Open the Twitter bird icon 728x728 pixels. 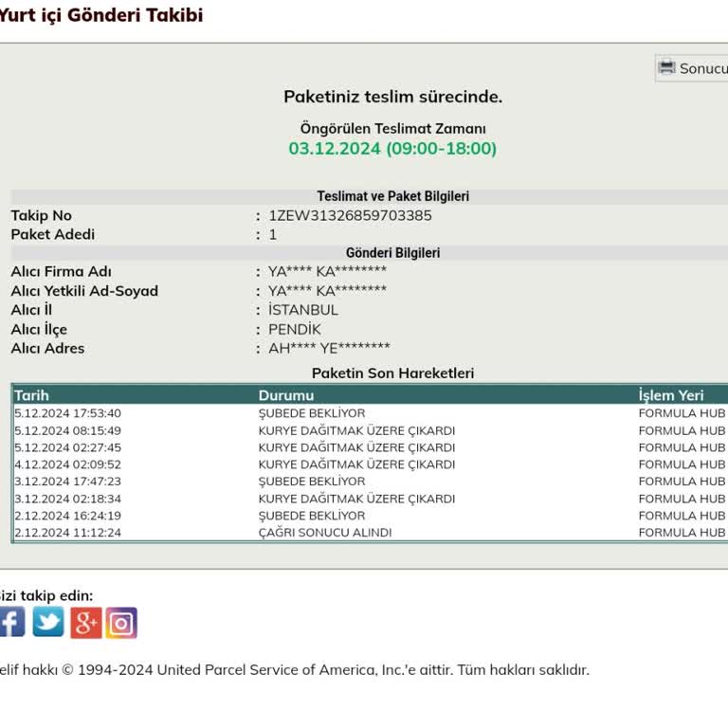[x=48, y=622]
